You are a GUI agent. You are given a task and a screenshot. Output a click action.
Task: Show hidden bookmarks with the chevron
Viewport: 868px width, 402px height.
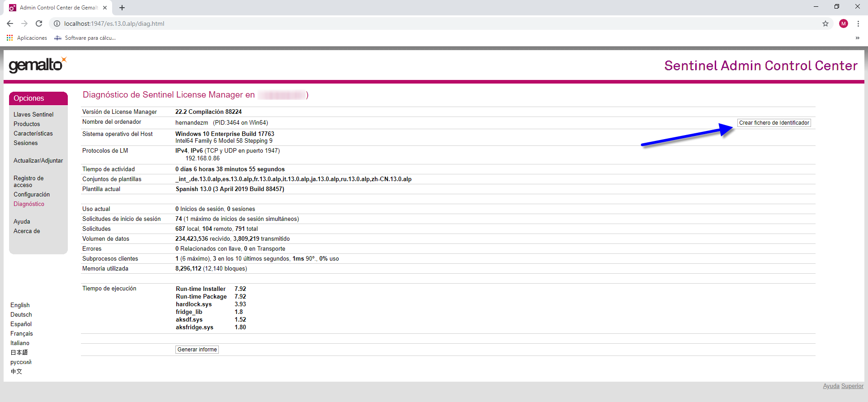(x=858, y=38)
